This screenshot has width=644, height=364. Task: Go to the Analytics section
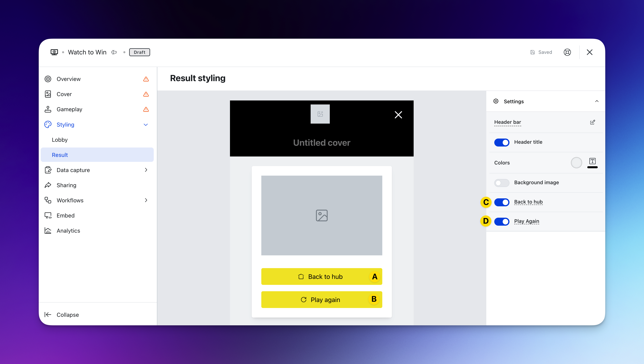(68, 231)
